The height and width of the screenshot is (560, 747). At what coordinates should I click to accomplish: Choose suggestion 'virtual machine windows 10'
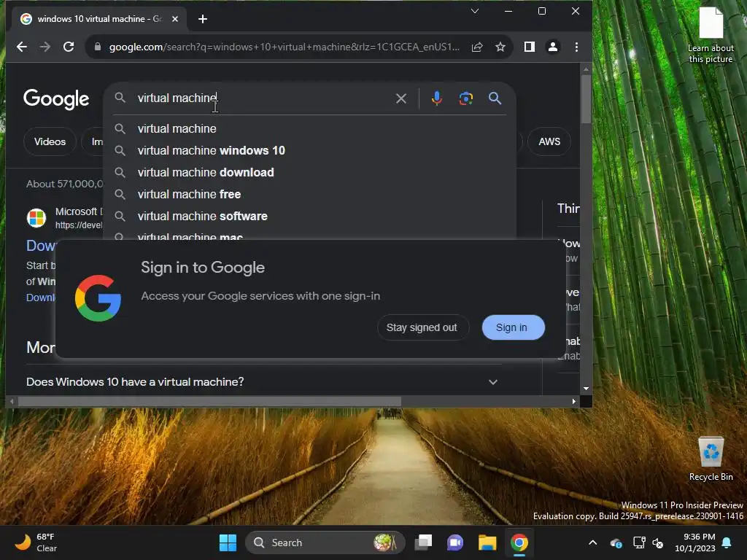[309, 150]
